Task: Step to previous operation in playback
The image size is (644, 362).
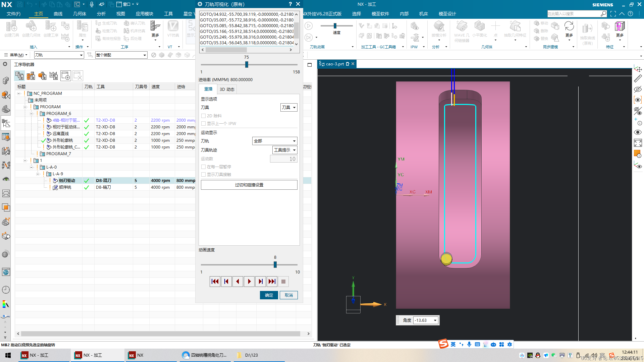Action: [x=226, y=282]
